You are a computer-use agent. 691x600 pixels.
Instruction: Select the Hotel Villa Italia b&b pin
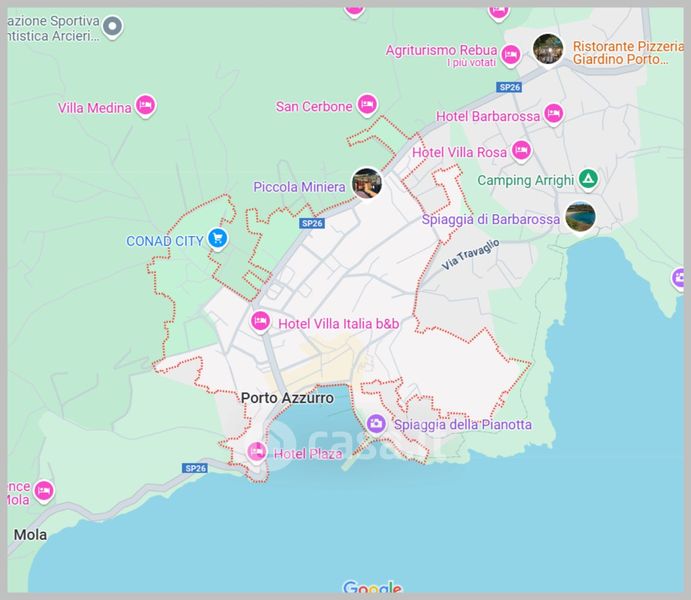pyautogui.click(x=260, y=321)
